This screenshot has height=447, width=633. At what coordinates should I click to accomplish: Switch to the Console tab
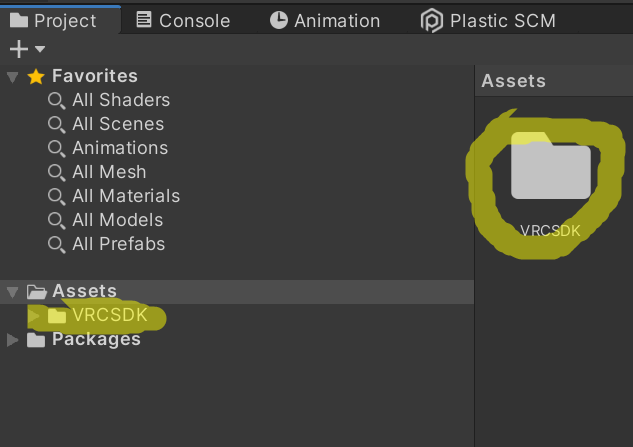click(183, 20)
